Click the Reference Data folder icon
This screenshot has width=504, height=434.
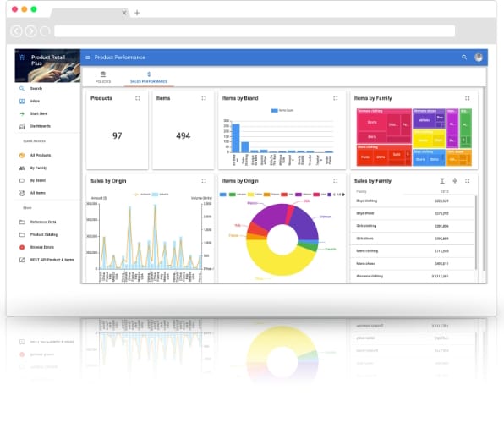click(22, 222)
